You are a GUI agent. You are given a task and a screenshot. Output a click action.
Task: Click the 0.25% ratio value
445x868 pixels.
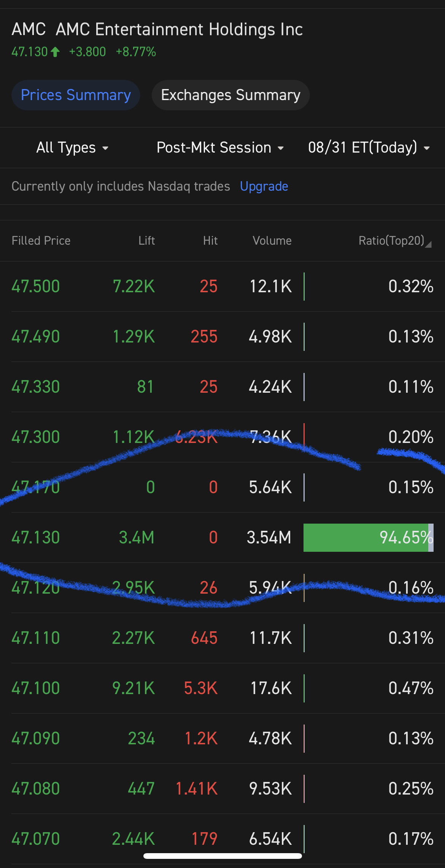pyautogui.click(x=411, y=789)
